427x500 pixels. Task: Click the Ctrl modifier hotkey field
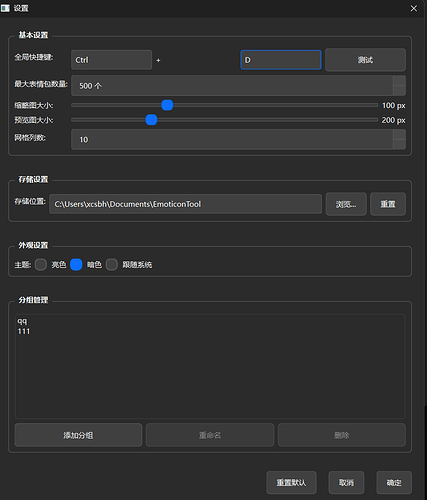click(111, 60)
